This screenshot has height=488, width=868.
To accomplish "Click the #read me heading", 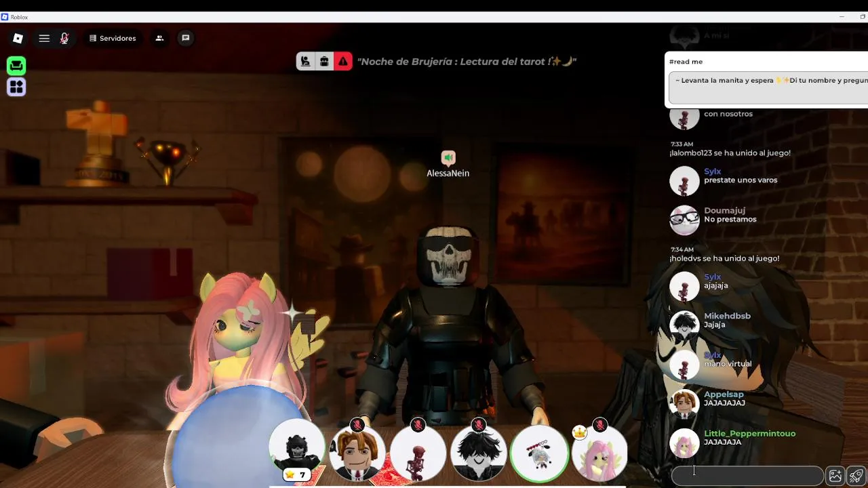I will [686, 62].
